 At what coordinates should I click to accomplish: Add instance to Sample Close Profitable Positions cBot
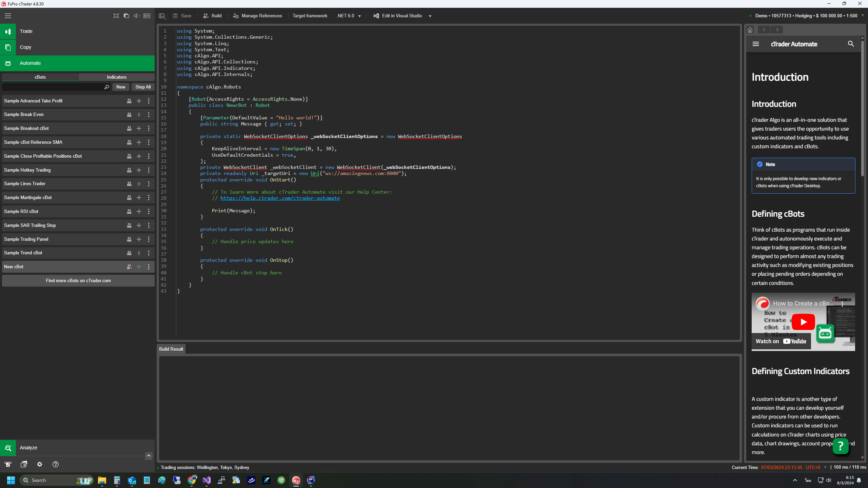pyautogui.click(x=139, y=156)
